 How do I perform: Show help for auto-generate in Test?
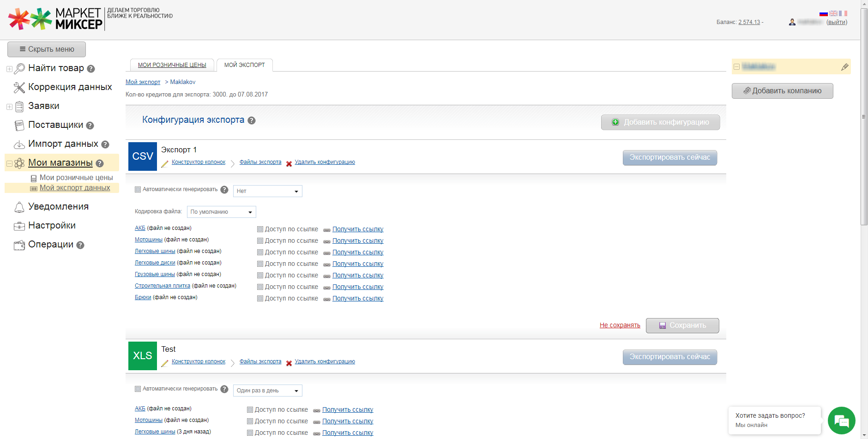click(x=224, y=389)
